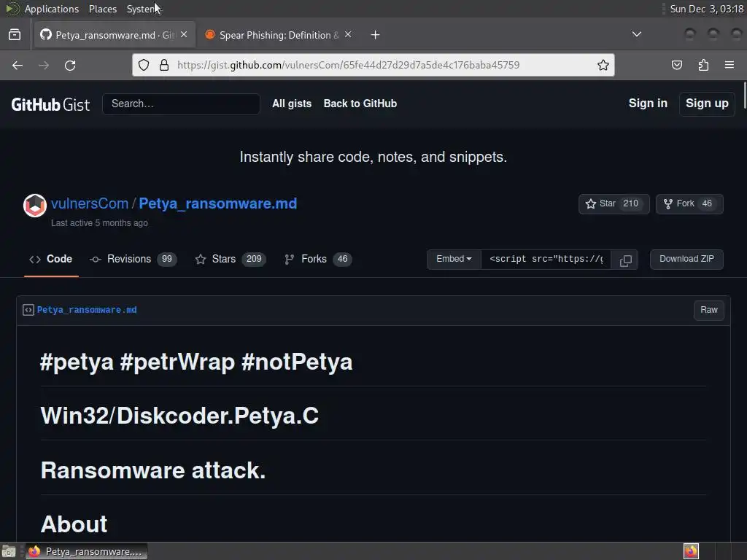Open the tracking protection shield icon
The height and width of the screenshot is (560, 747).
[x=144, y=65]
